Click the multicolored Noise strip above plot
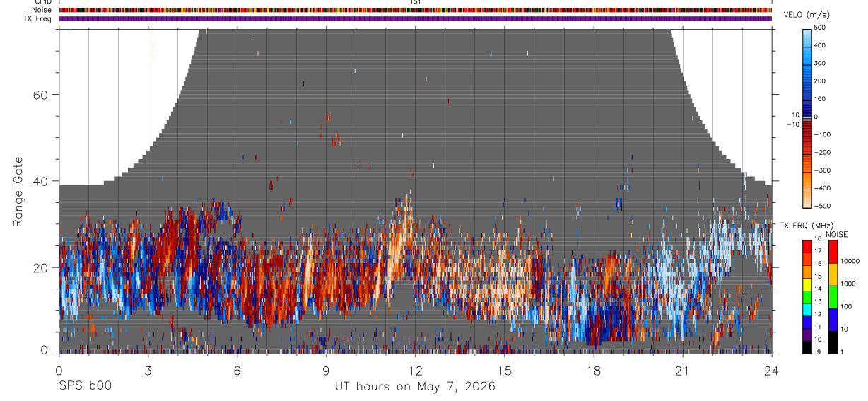Screen dimensions: 868x401 coord(415,10)
